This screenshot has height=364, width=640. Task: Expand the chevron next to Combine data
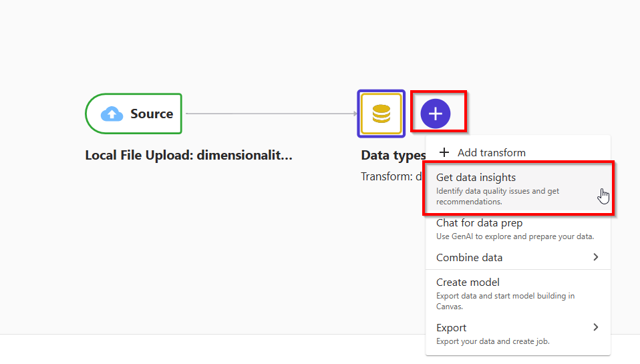point(595,257)
